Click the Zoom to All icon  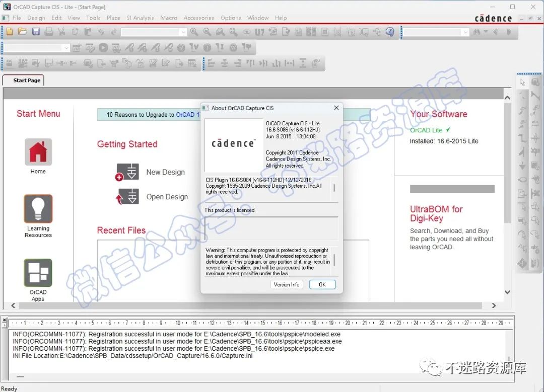[x=233, y=32]
